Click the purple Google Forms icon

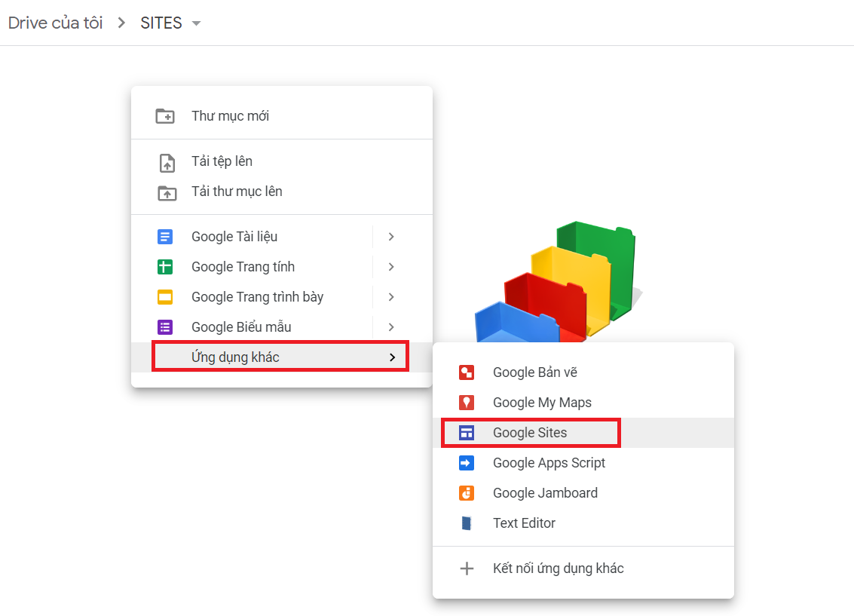[165, 326]
